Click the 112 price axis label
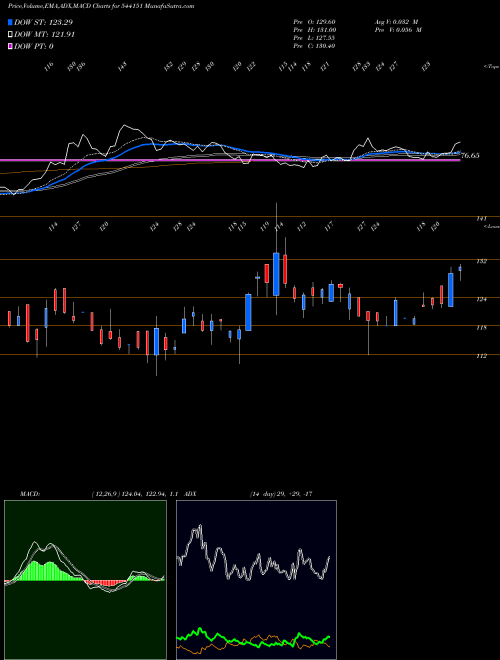The image size is (500, 660). coord(481,356)
